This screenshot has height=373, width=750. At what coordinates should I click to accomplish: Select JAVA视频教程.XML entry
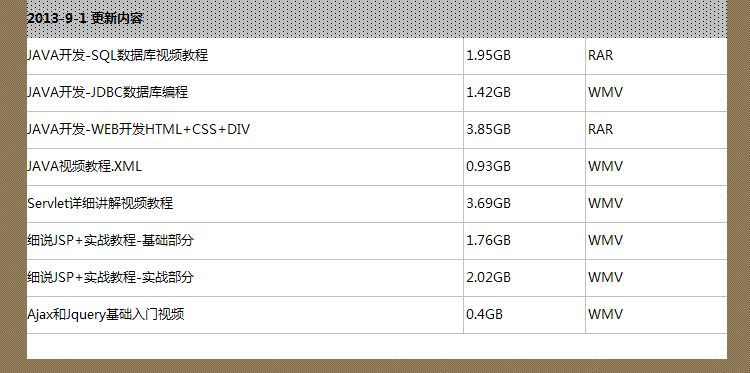[85, 166]
